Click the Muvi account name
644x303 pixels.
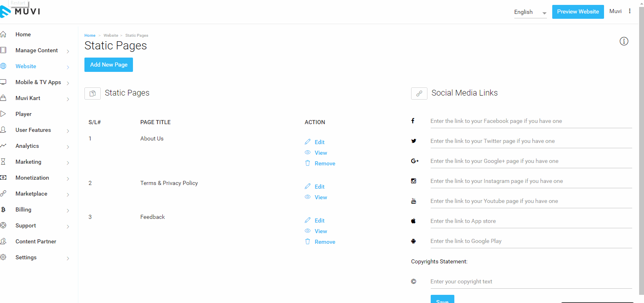coord(615,11)
